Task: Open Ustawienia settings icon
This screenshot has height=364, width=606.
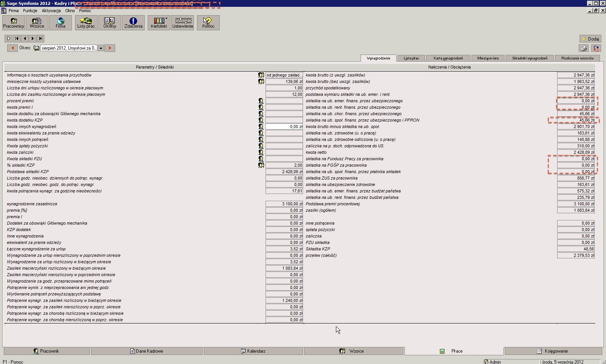Action: coord(183,23)
